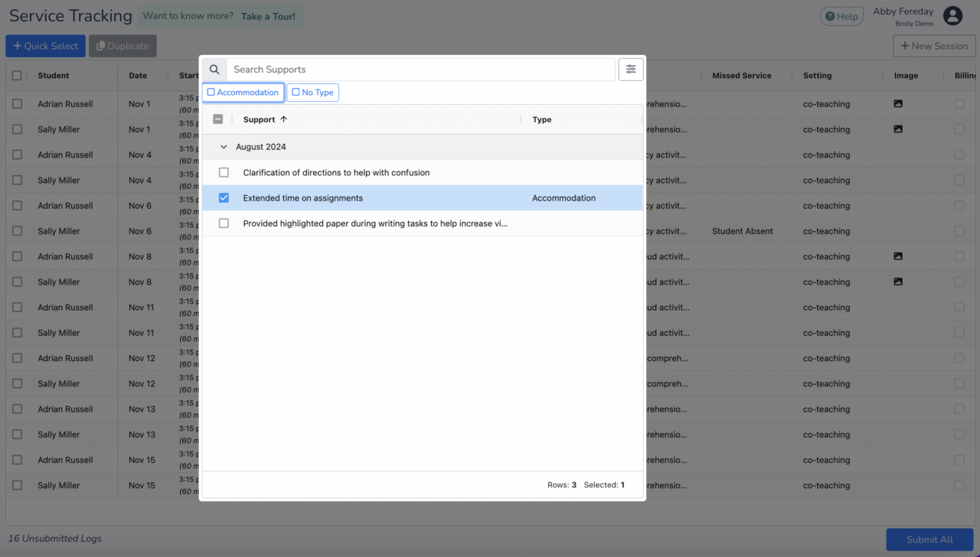
Task: Click the Submit All button
Action: tap(929, 539)
